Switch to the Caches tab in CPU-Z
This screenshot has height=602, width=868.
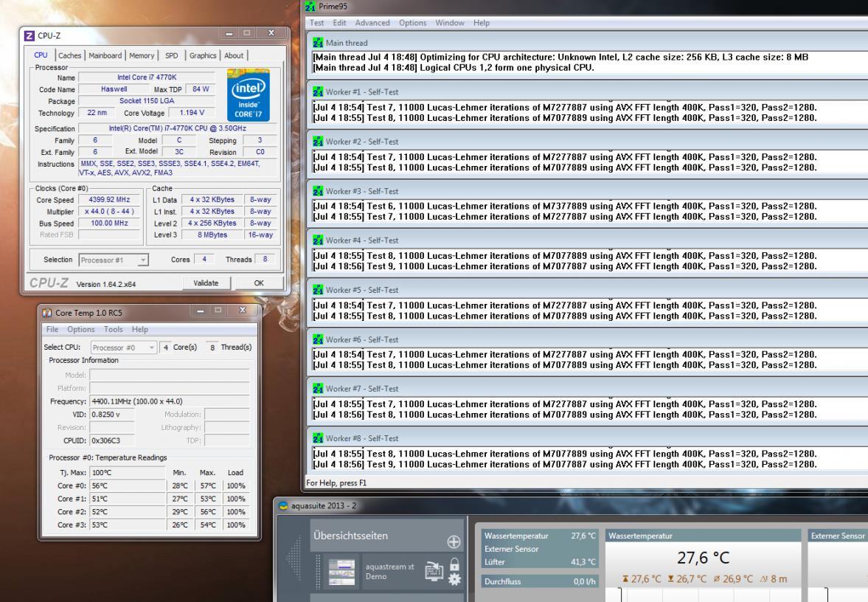(x=70, y=55)
